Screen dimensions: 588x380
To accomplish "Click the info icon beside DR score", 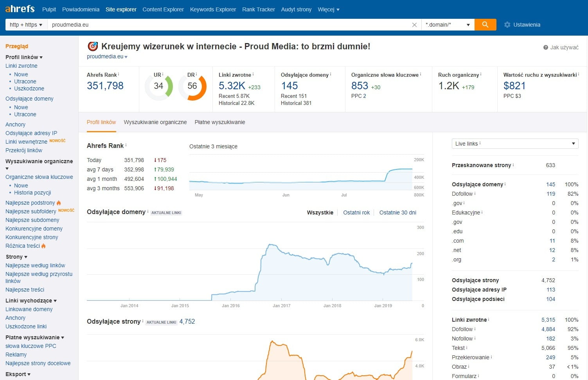I will [196, 74].
